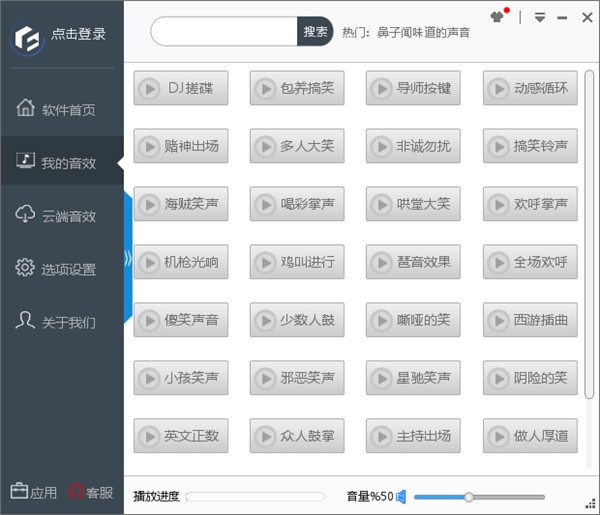
Task: Play the 欢呼掌声 sound effect
Action: click(530, 204)
